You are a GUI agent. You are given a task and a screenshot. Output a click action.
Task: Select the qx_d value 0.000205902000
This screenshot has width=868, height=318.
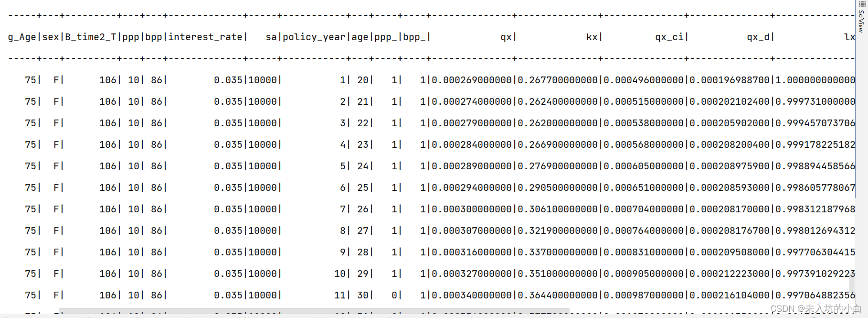pos(730,123)
